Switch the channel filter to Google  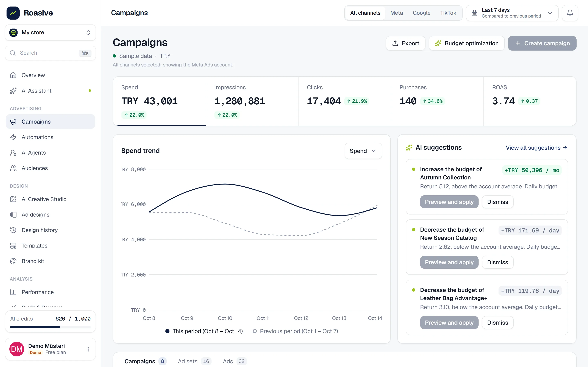pyautogui.click(x=421, y=13)
